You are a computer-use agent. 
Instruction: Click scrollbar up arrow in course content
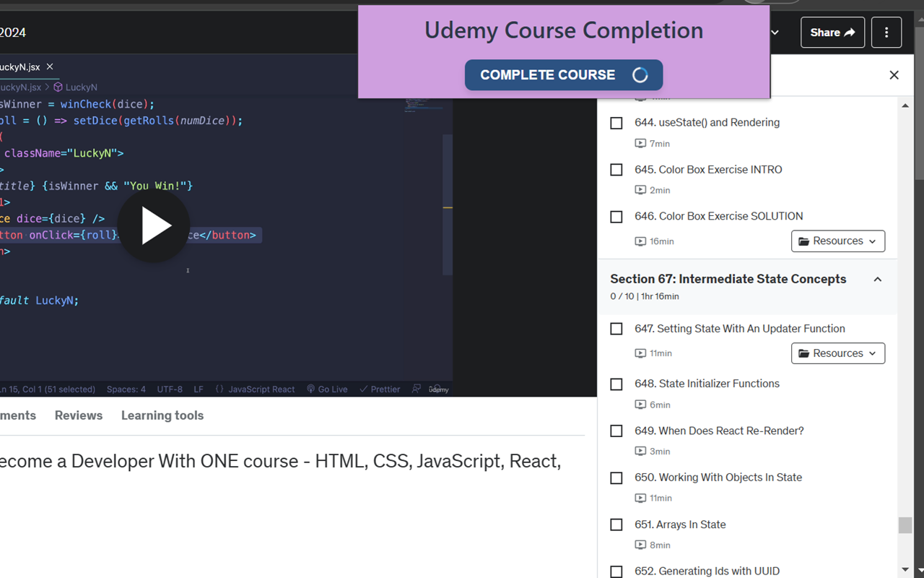(x=905, y=106)
